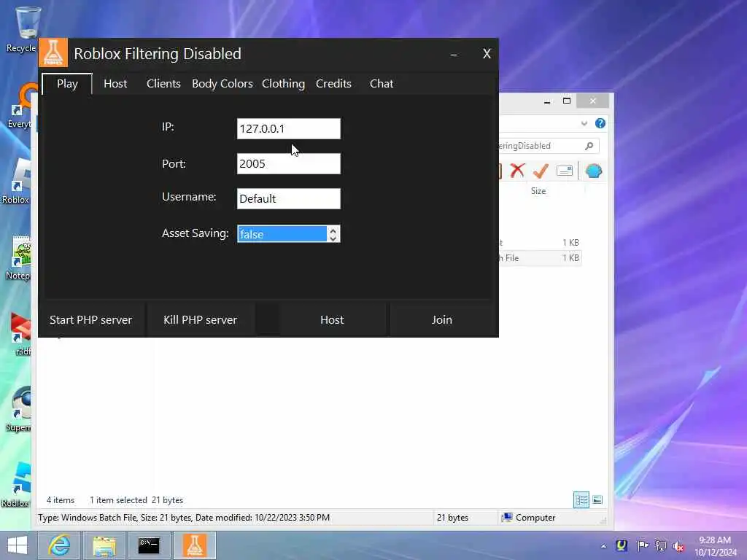Select the 1 KB File row in Explorer
This screenshot has width=747, height=560.
[539, 258]
